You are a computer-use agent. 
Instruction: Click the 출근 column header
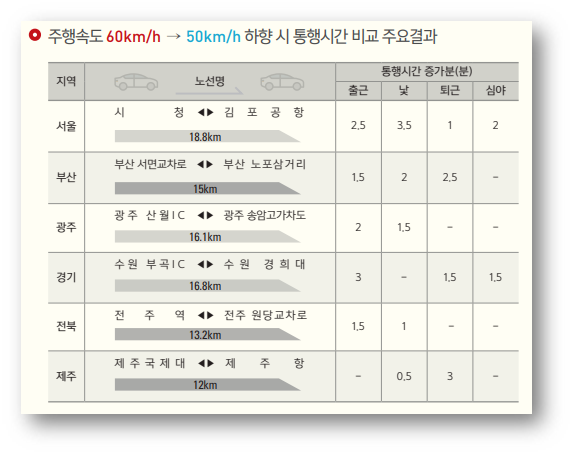pos(358,90)
